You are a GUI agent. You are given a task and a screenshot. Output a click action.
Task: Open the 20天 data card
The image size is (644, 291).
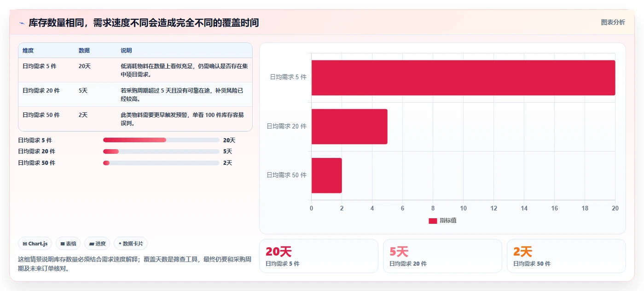click(319, 256)
